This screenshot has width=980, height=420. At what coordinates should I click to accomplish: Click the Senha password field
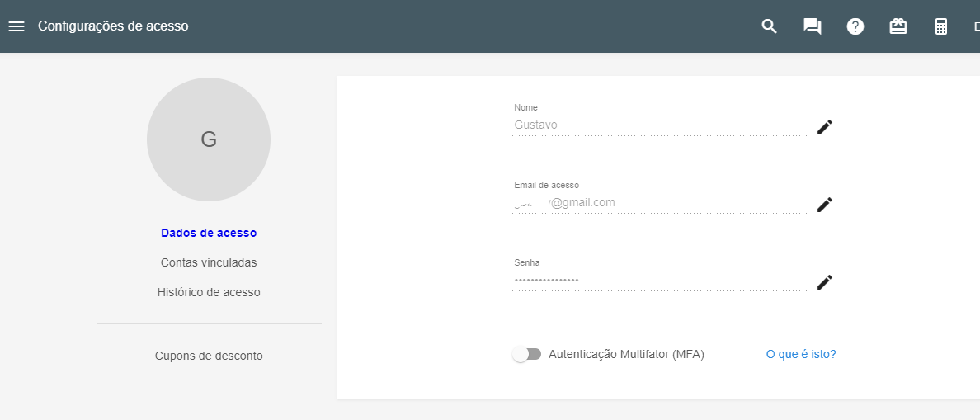coord(658,281)
